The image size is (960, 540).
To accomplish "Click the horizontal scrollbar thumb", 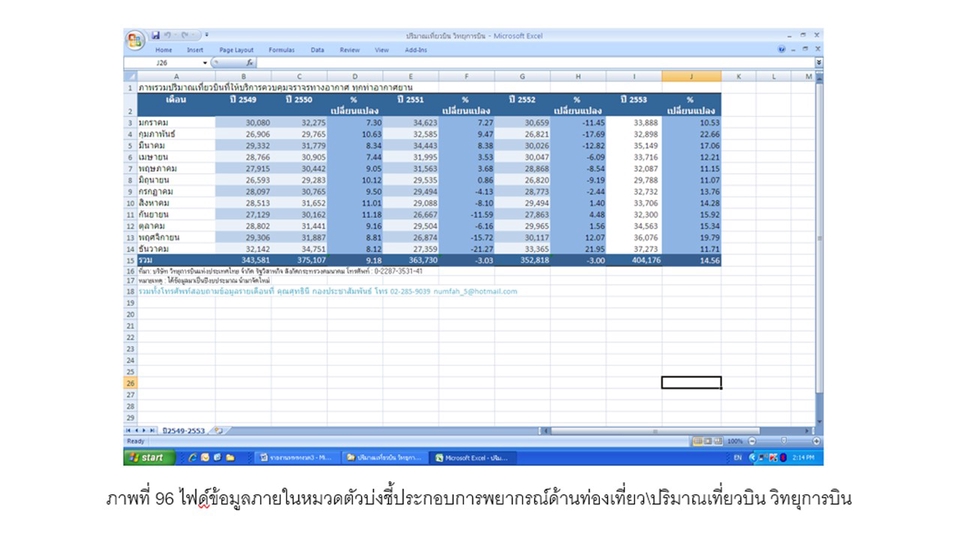I will point(655,431).
